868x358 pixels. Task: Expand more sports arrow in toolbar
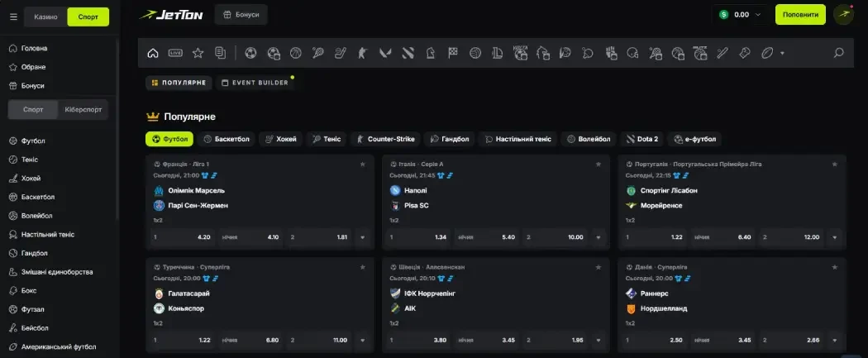(782, 53)
